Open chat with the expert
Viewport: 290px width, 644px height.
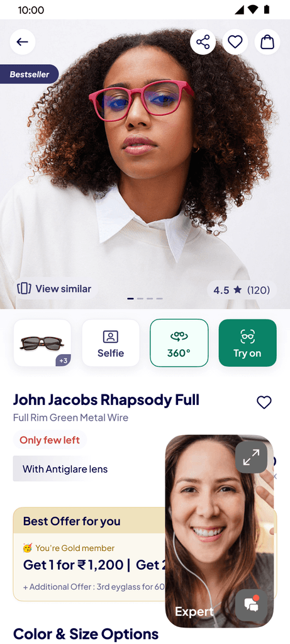click(251, 605)
